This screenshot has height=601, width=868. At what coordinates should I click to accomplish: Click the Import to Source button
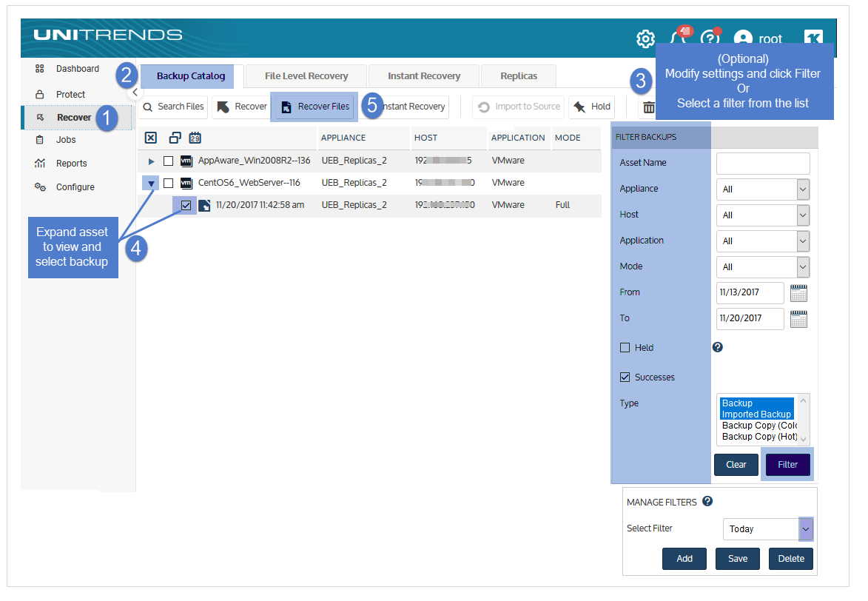pos(519,107)
